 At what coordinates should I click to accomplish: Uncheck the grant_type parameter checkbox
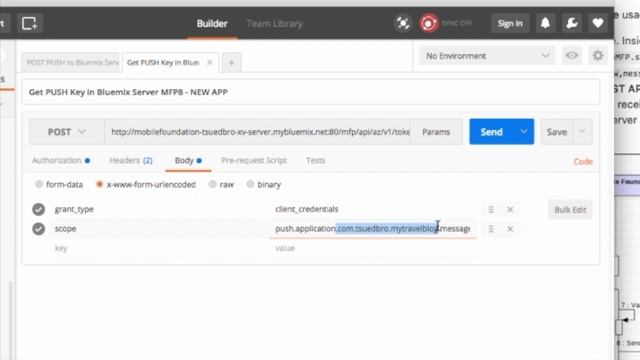point(38,209)
